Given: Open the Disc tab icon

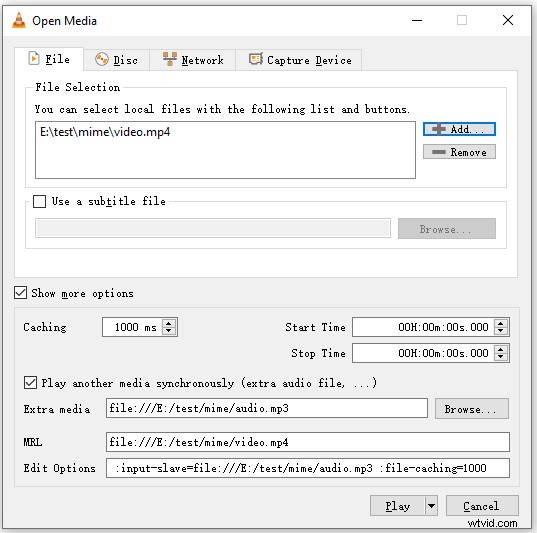Looking at the screenshot, I should pyautogui.click(x=102, y=60).
